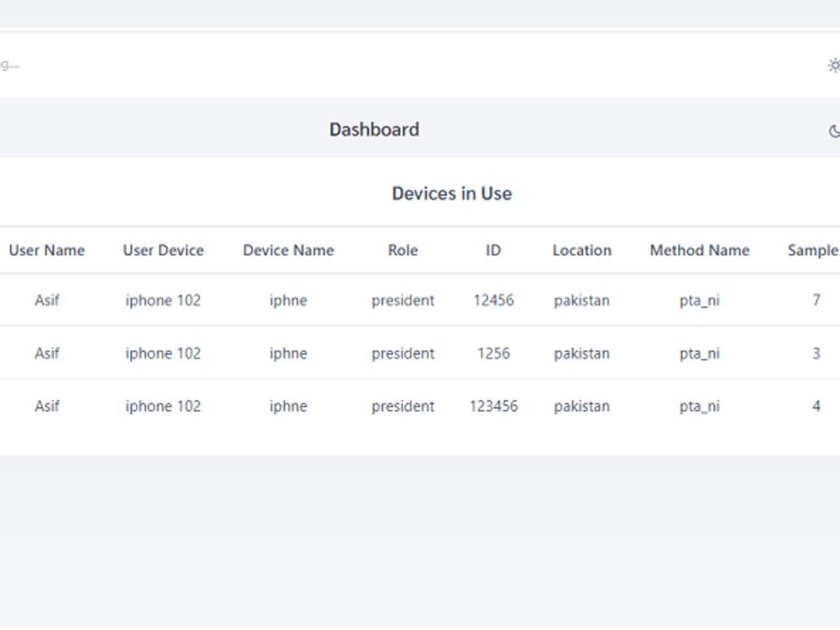Click the Sample value 7 in first row
The image size is (840, 630).
(816, 300)
